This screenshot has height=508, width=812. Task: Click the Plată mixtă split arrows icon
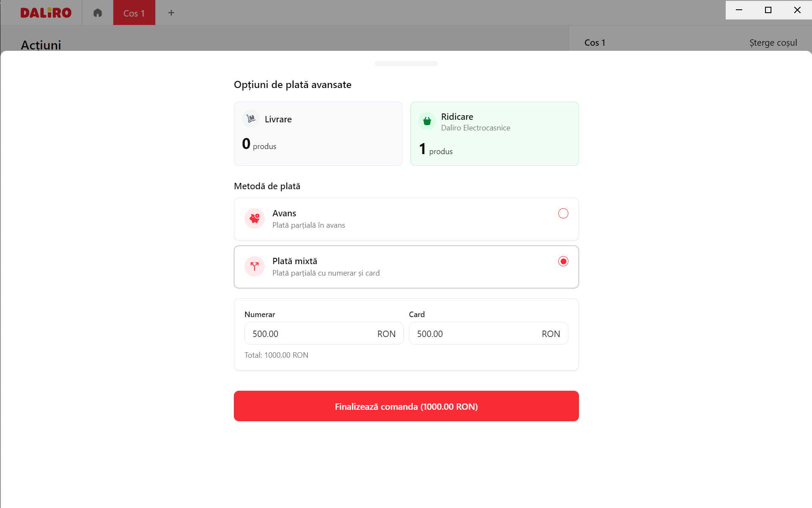255,266
